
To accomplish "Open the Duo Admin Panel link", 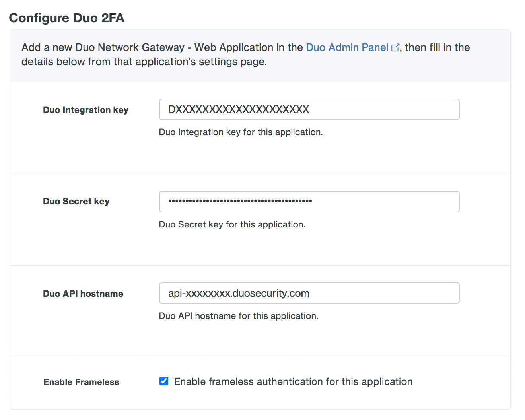I will point(347,47).
